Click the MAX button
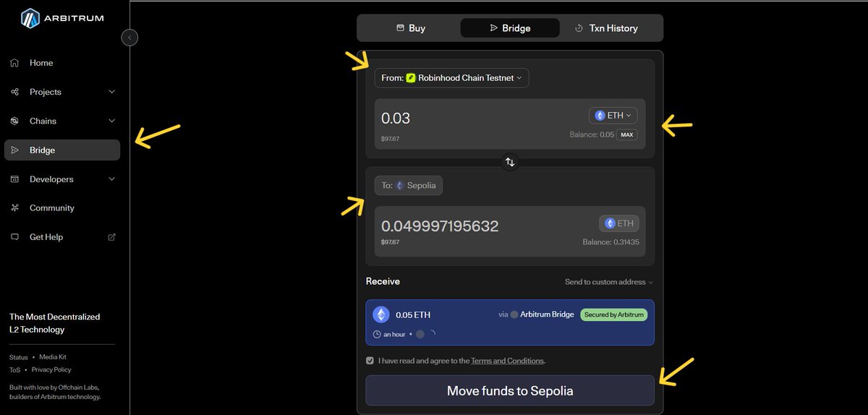868x415 pixels. (627, 134)
